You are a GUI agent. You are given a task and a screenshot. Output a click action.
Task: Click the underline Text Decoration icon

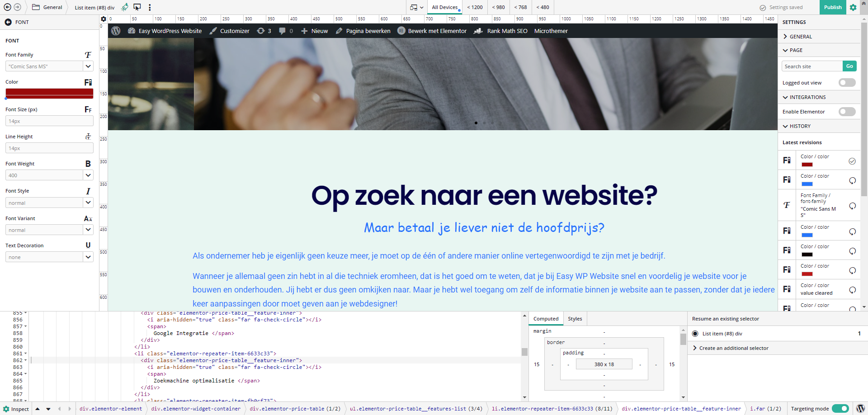point(88,245)
